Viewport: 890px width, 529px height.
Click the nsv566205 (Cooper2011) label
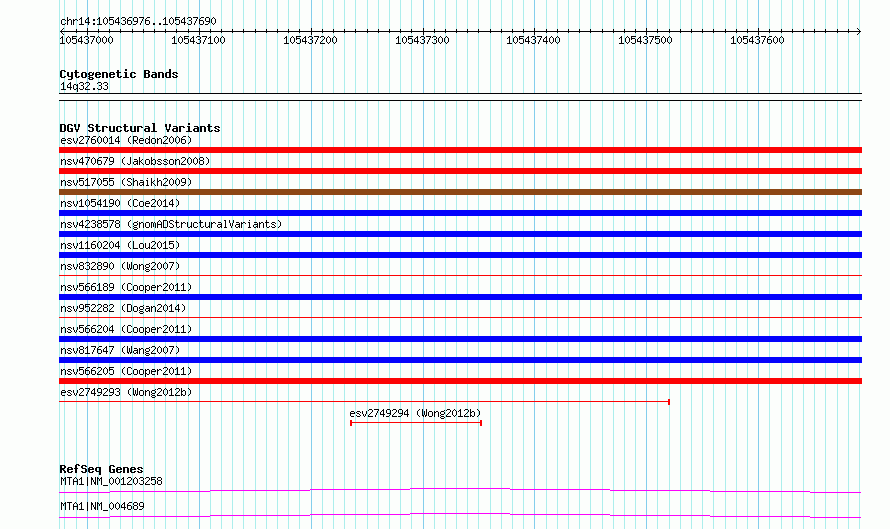click(x=126, y=371)
